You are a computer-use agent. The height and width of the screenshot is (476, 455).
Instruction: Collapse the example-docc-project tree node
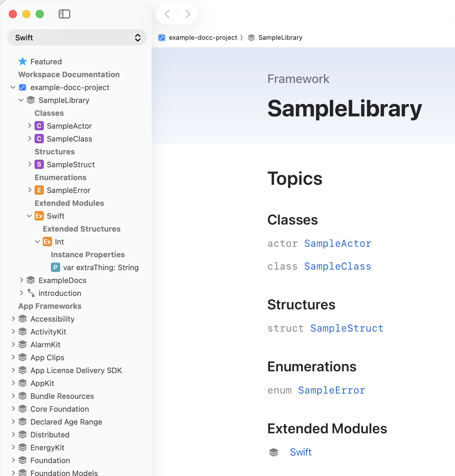(13, 87)
